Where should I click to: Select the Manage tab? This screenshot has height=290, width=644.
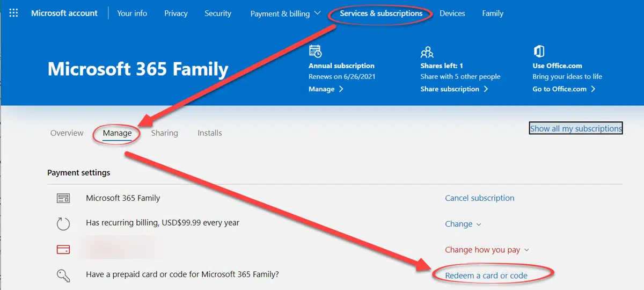[x=118, y=133]
